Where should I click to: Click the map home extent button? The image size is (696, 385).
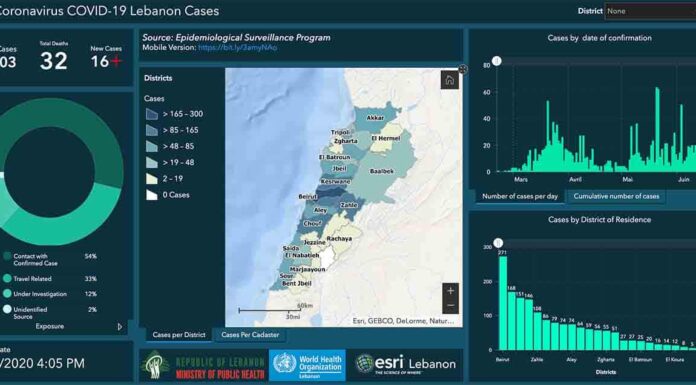pos(449,80)
